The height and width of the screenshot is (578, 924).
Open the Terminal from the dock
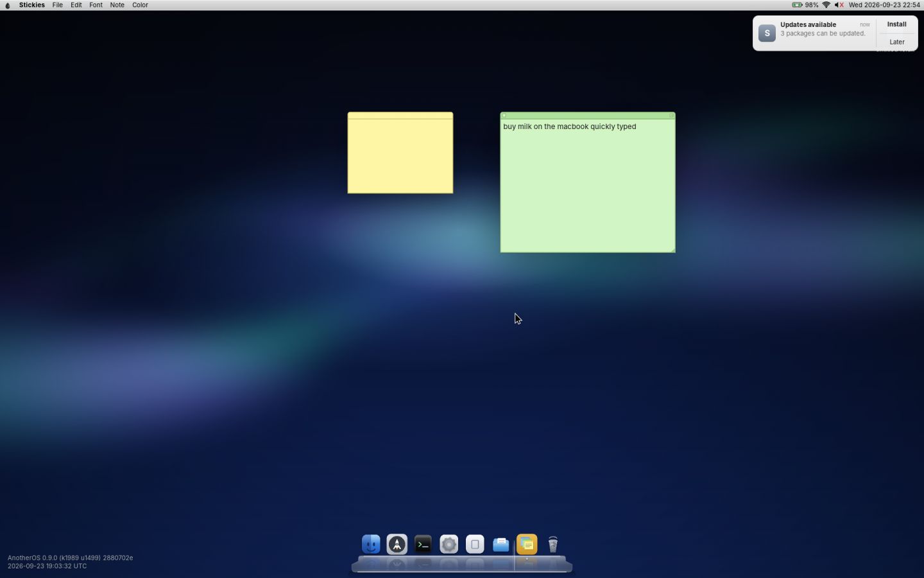tap(423, 545)
